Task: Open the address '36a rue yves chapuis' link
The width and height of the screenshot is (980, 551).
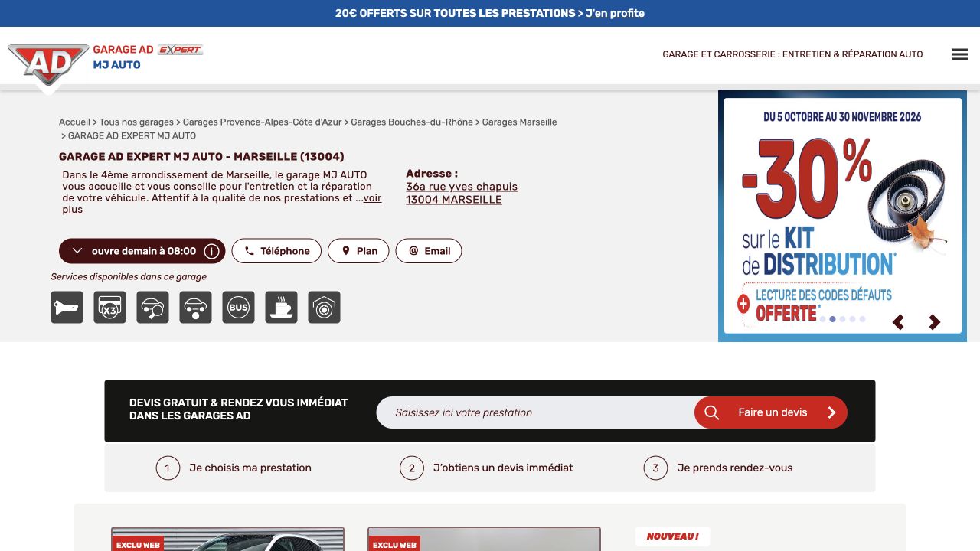Action: (462, 187)
